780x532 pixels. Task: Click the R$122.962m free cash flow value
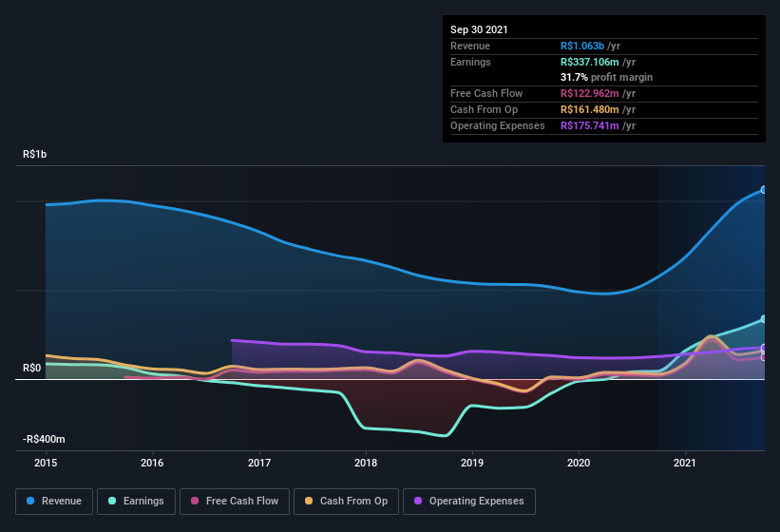589,93
